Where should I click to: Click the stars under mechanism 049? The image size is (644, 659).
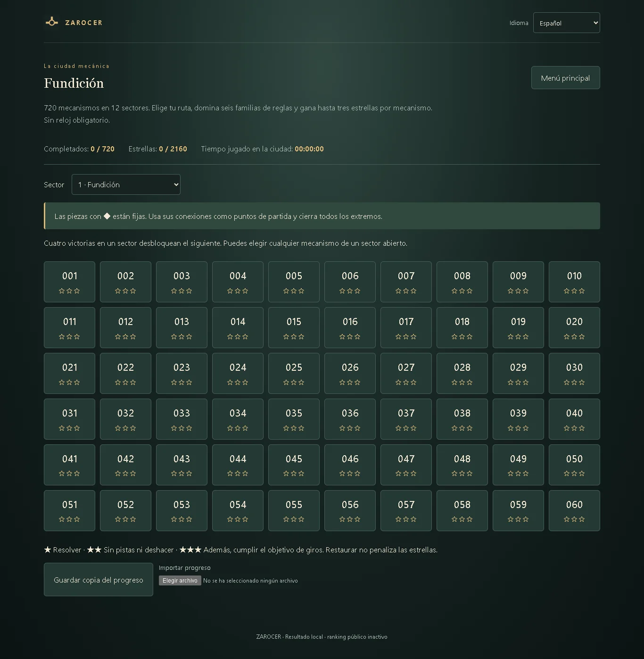click(x=518, y=474)
